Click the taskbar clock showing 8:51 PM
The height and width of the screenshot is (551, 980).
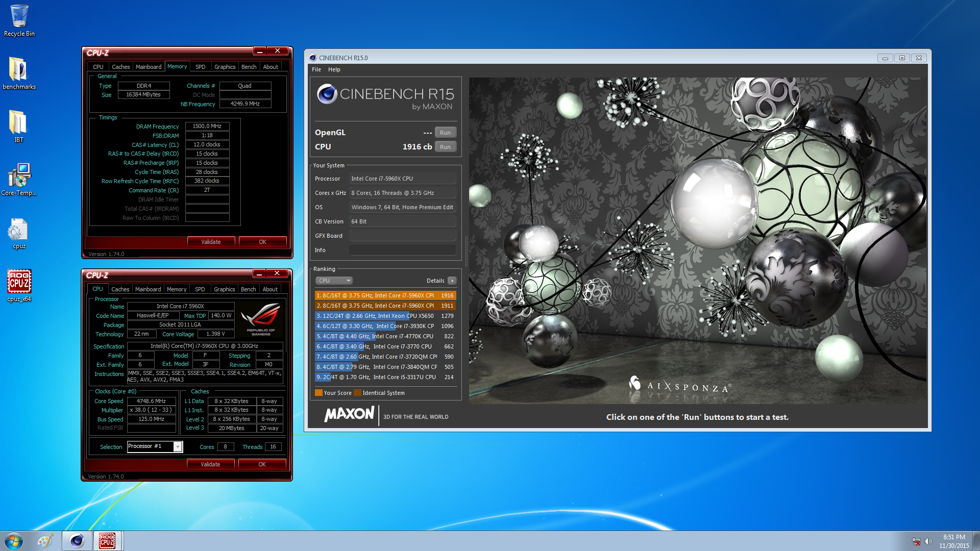click(954, 541)
